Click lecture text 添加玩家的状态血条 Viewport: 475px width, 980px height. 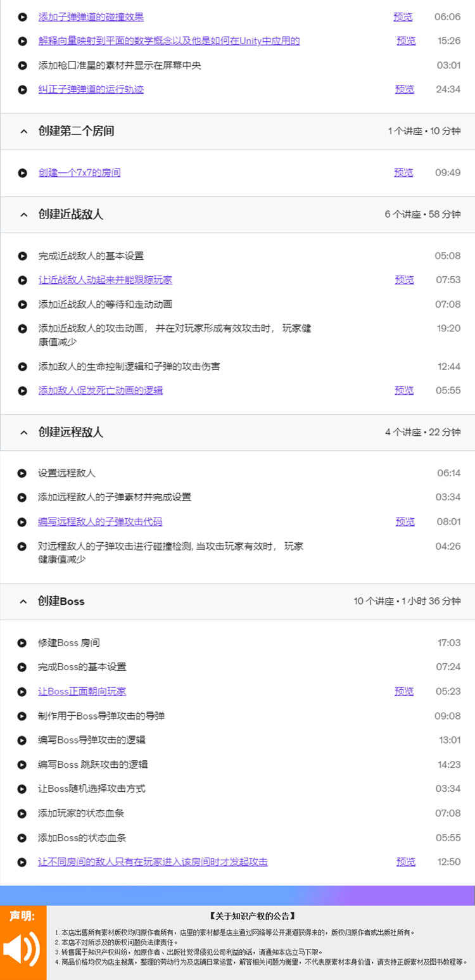[x=81, y=813]
